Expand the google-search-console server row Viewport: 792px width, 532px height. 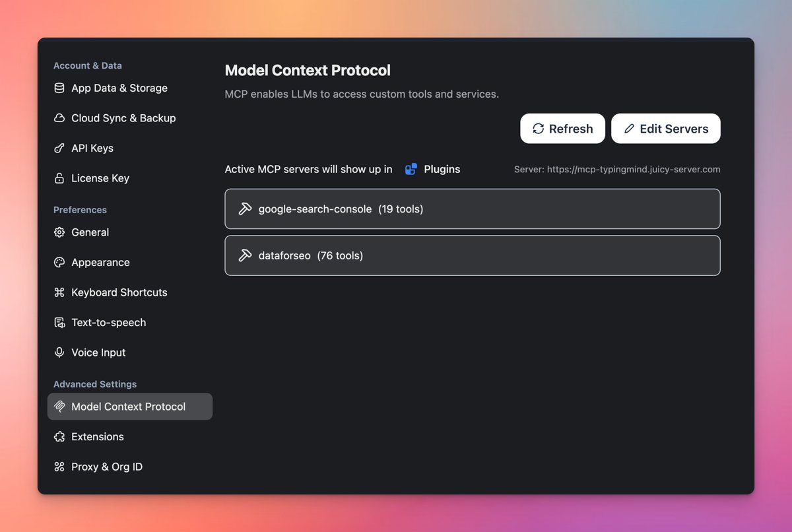(472, 209)
